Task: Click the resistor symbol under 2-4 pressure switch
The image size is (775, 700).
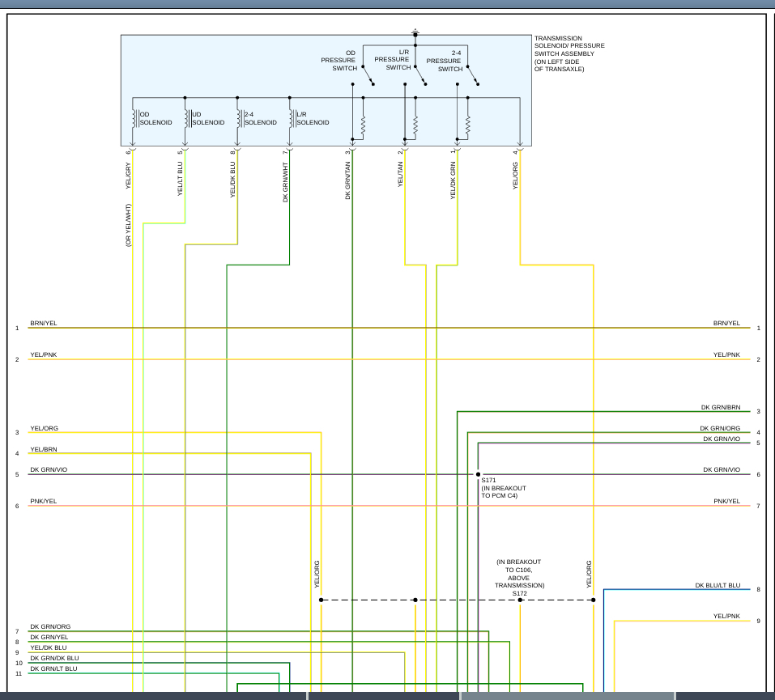Action: coord(468,126)
